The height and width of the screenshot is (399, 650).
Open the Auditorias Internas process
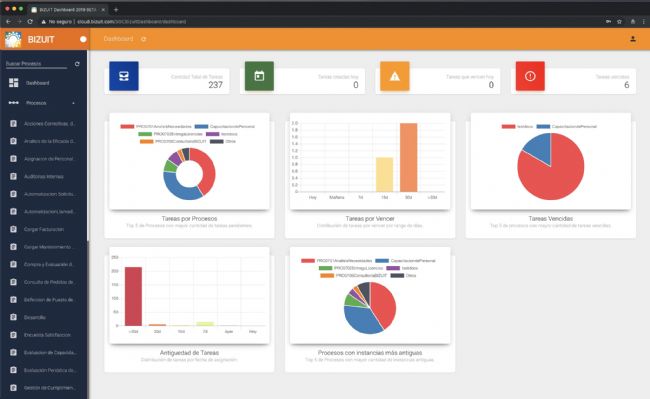44,177
